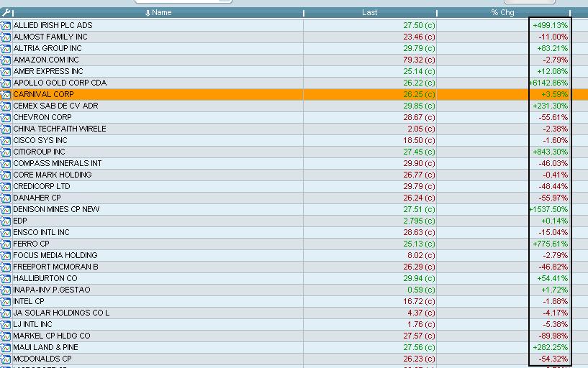Open chart icon for FERRO CP
The height and width of the screenshot is (368, 588).
(x=6, y=244)
